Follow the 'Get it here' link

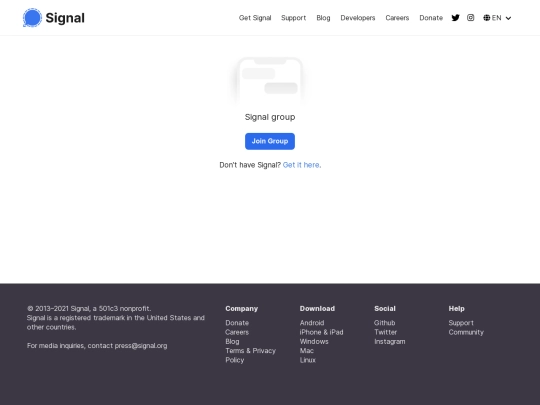302,165
